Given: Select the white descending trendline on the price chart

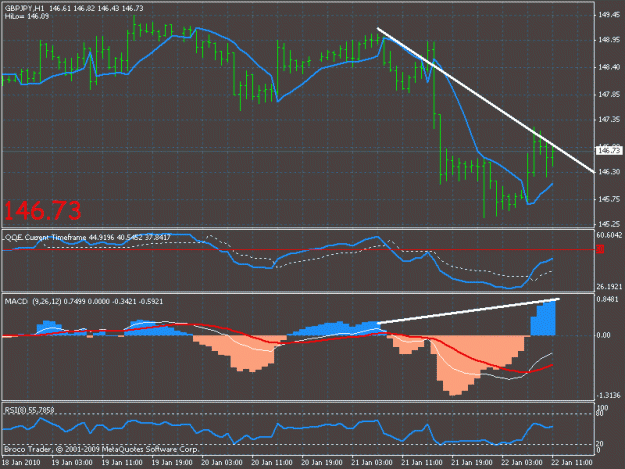Looking at the screenshot, I should click(x=485, y=100).
